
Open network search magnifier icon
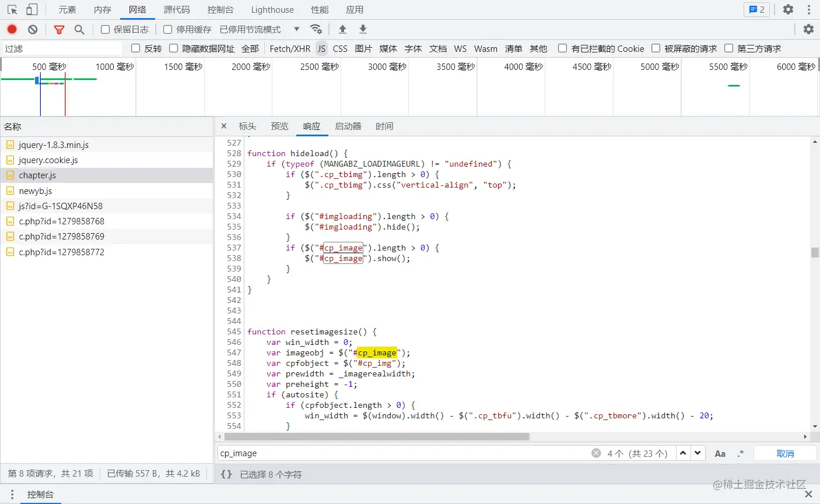79,29
